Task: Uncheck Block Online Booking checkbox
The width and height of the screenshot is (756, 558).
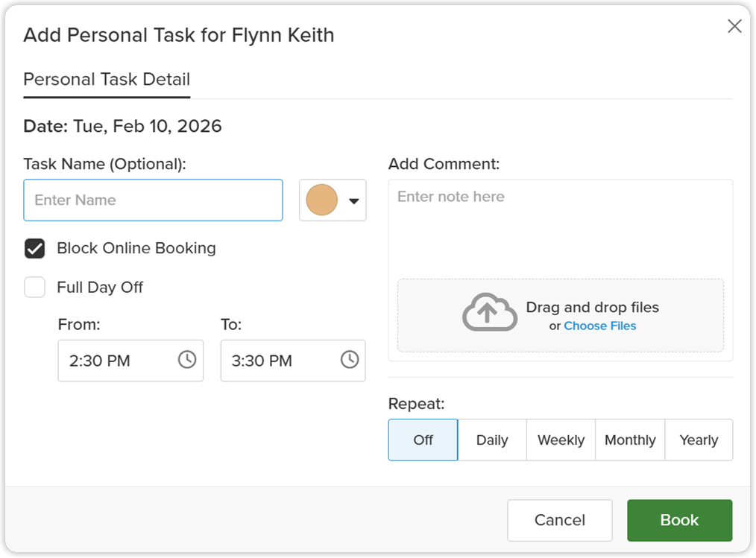Action: [x=35, y=249]
